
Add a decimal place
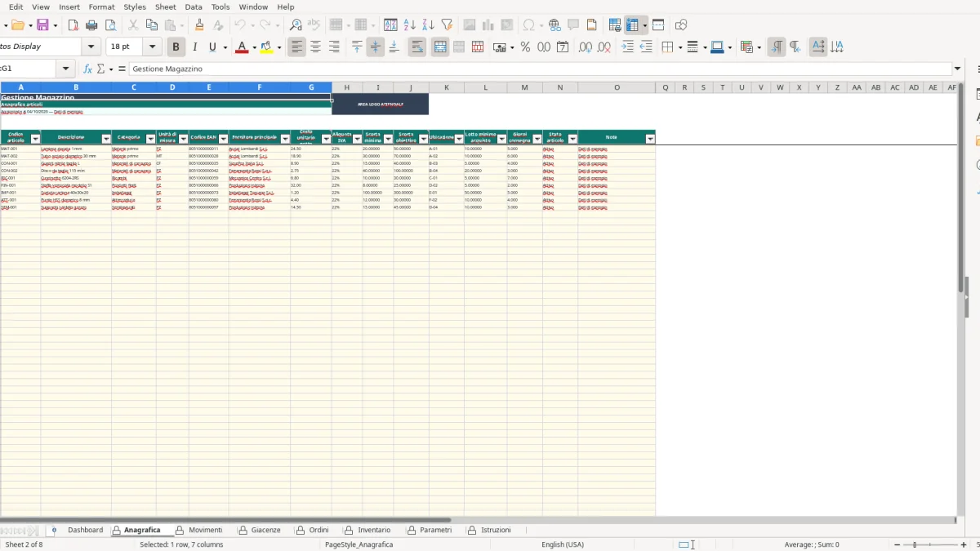(585, 47)
